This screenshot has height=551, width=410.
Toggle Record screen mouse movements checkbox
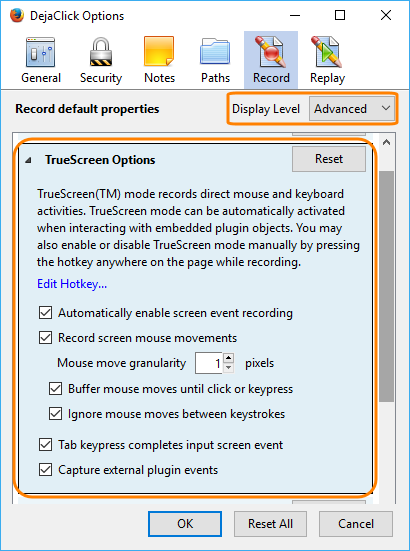45,337
